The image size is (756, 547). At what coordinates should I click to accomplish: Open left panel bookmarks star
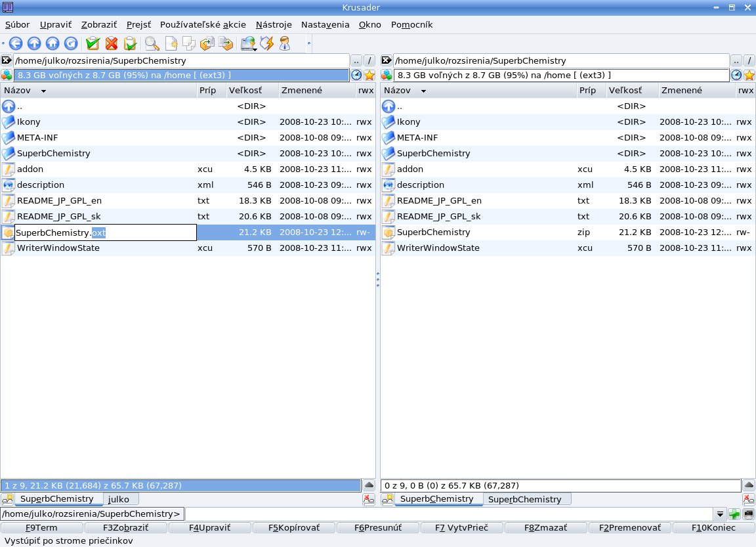(369, 76)
